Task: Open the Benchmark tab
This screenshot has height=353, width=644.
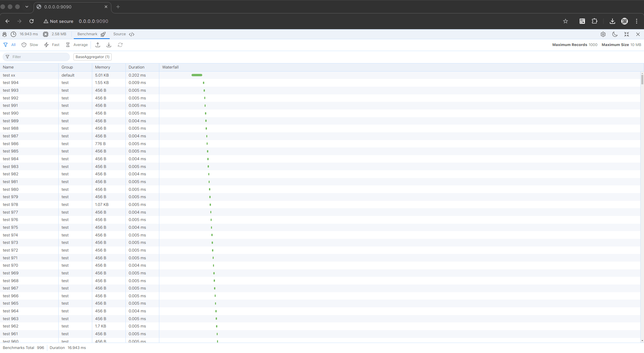Action: [x=91, y=34]
